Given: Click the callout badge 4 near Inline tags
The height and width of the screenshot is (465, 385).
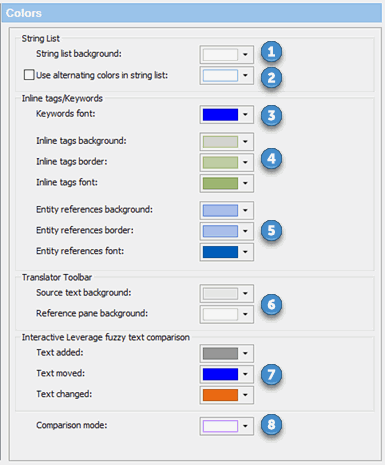Looking at the screenshot, I should (271, 159).
